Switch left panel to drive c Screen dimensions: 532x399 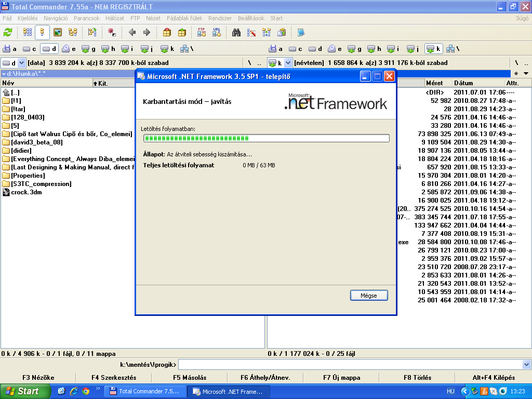(x=29, y=49)
